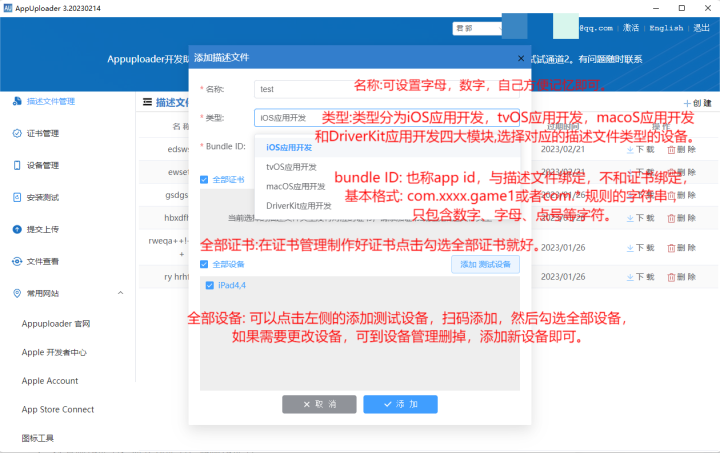Select the hbxdf profile name cell
720x453 pixels.
[176, 218]
